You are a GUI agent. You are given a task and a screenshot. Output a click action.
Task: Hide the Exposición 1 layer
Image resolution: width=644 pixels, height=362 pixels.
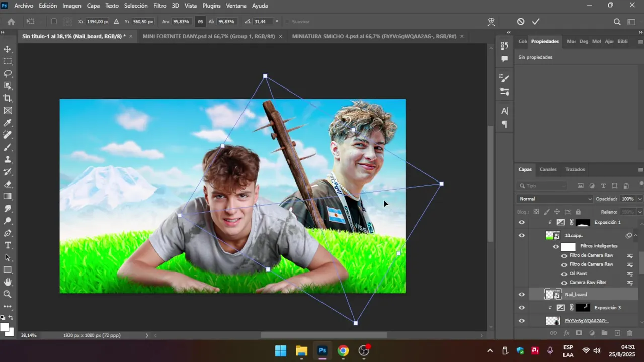point(522,222)
